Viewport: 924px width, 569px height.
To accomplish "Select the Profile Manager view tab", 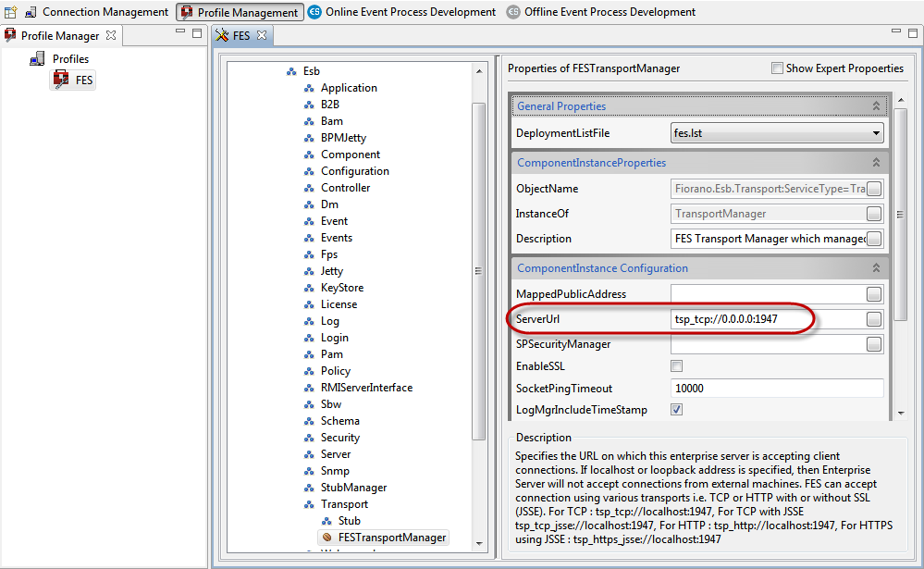I will tap(60, 36).
